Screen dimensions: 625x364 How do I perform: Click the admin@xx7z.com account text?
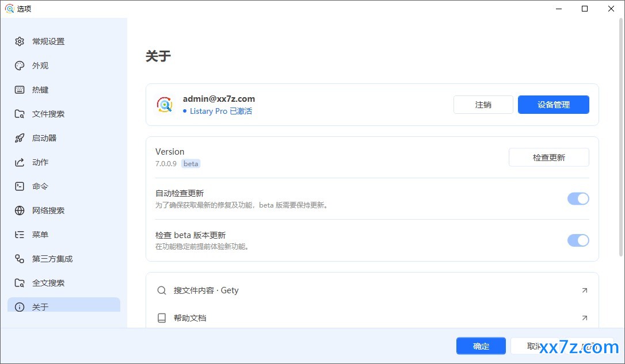tap(219, 99)
